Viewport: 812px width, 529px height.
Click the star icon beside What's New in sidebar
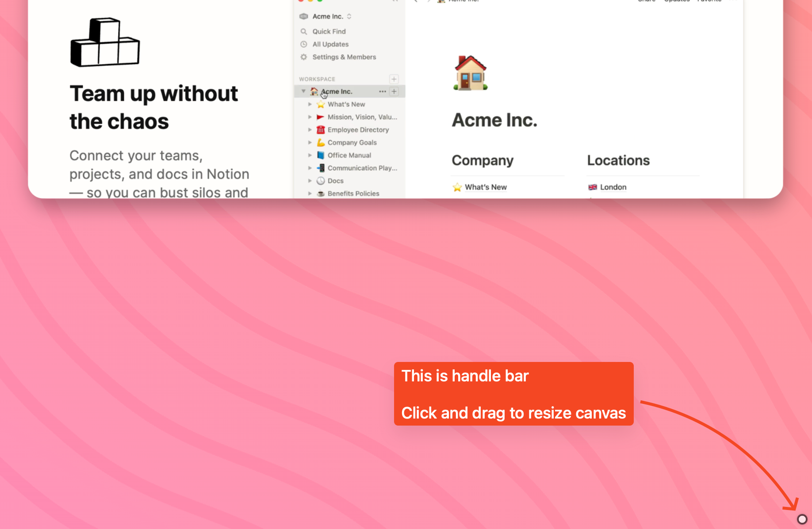[x=321, y=104]
